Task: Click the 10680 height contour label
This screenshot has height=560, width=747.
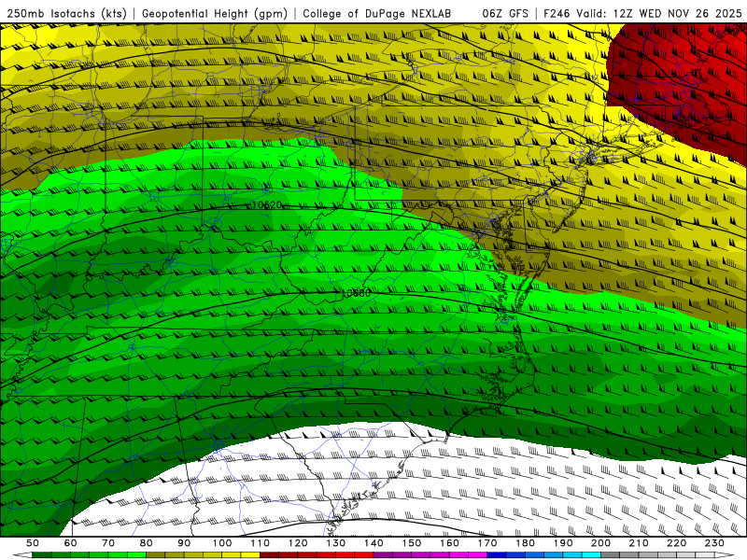Action: click(357, 293)
